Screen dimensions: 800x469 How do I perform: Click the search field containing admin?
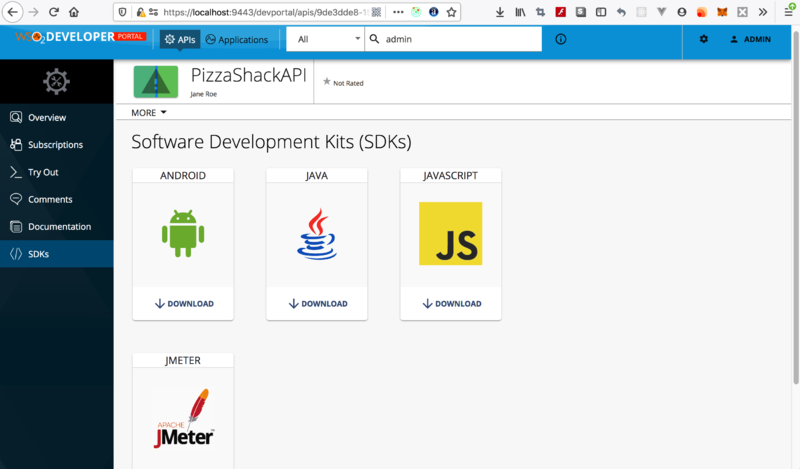click(460, 39)
